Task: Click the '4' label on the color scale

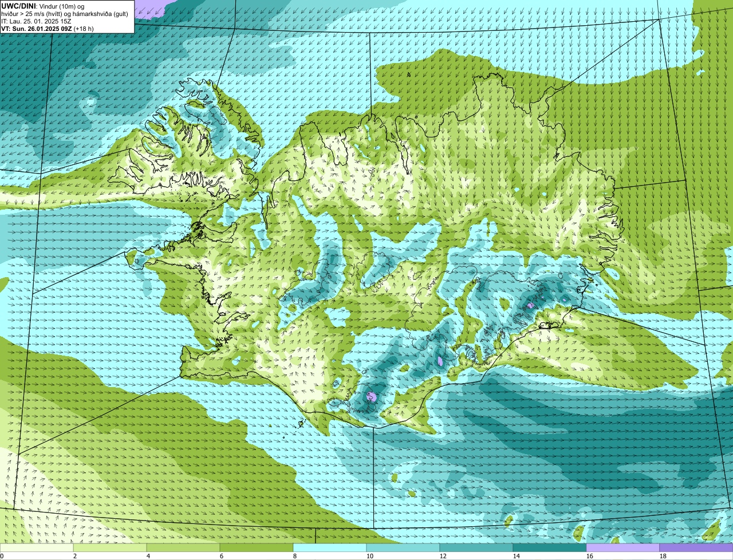Action: pos(148,556)
